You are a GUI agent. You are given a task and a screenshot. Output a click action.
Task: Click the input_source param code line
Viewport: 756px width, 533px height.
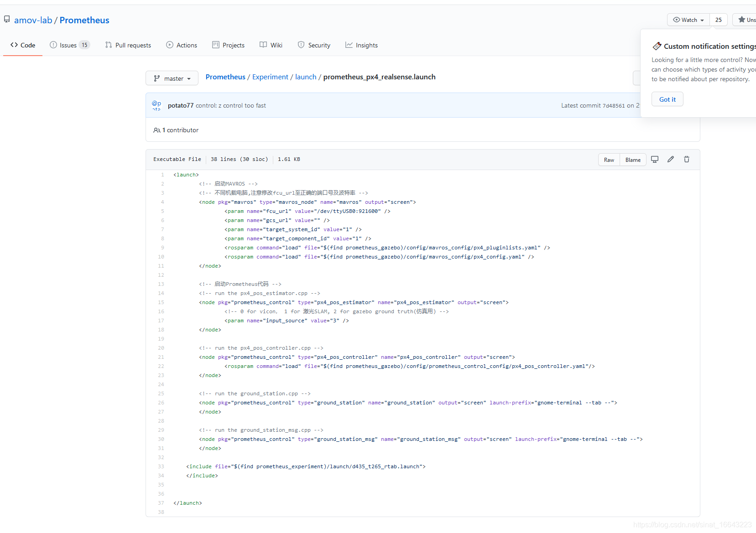tap(287, 321)
